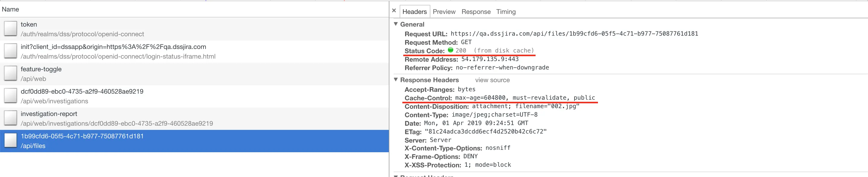Click the login-status-iframe init request
Screen dimensions: 868x177
click(135, 51)
